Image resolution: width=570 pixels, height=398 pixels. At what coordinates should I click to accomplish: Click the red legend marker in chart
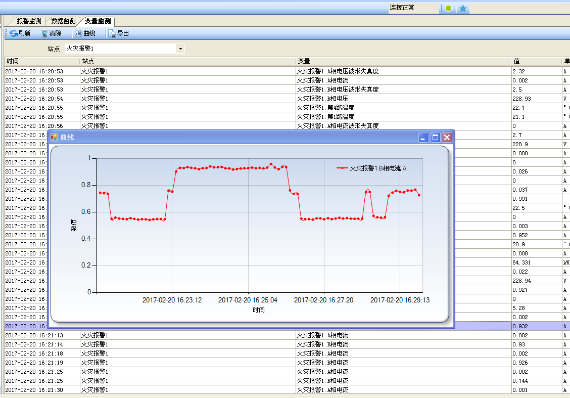[x=342, y=168]
